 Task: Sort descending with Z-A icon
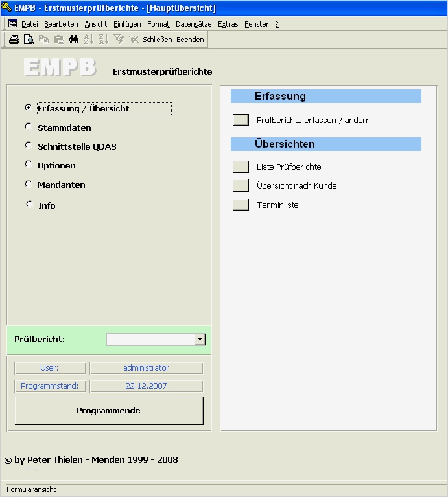tap(104, 40)
